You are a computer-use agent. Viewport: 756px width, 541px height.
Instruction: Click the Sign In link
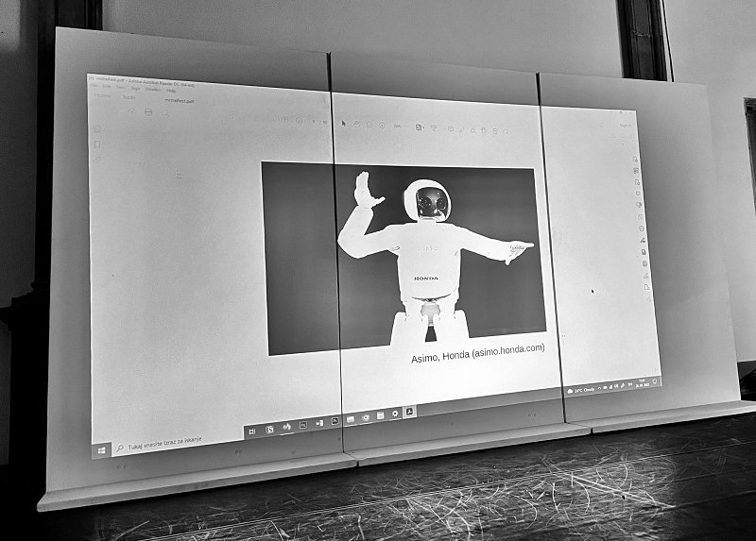click(626, 126)
